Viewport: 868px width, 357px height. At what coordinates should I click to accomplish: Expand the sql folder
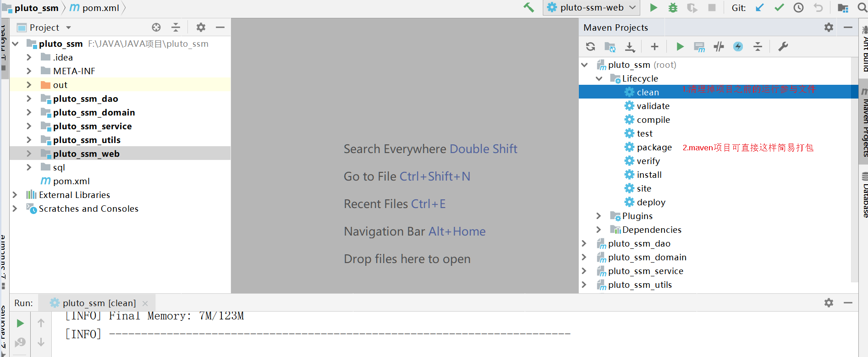tap(29, 167)
